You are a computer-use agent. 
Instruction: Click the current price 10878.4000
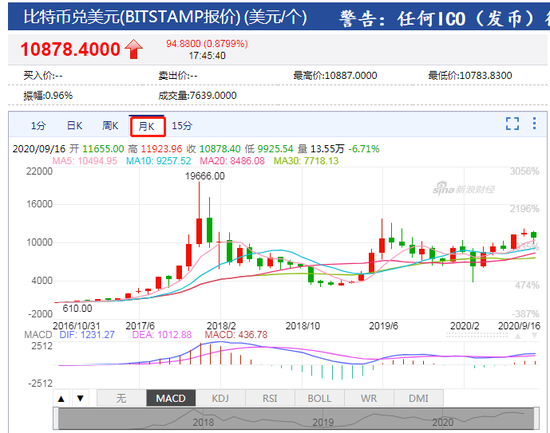[70, 49]
